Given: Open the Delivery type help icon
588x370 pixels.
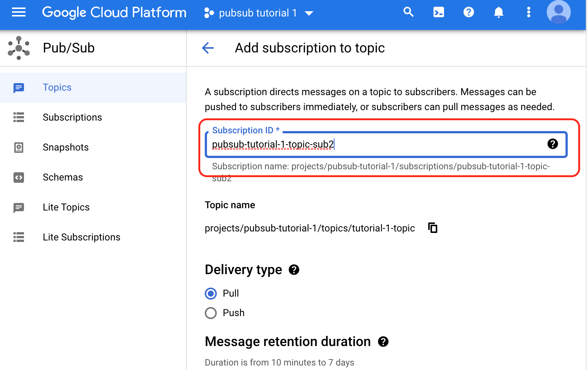Looking at the screenshot, I should pyautogui.click(x=294, y=270).
